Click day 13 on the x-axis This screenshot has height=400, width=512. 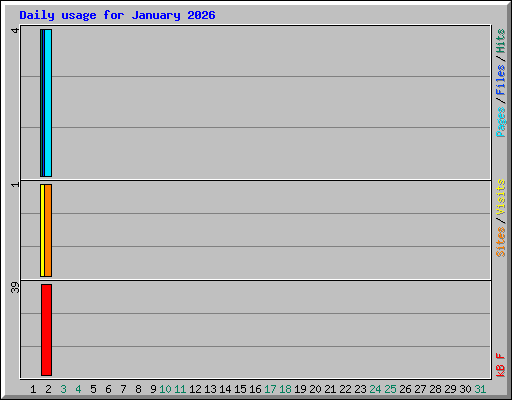click(x=210, y=389)
